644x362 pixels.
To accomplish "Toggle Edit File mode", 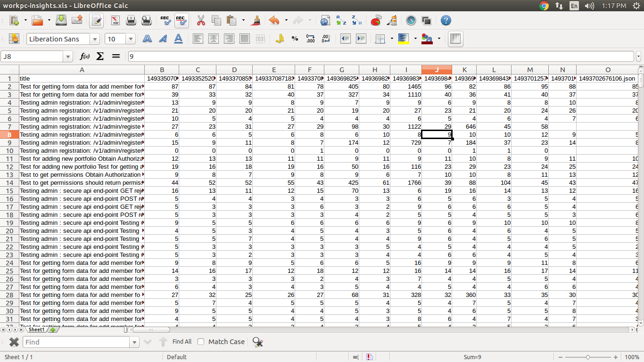I will pos(97,20).
